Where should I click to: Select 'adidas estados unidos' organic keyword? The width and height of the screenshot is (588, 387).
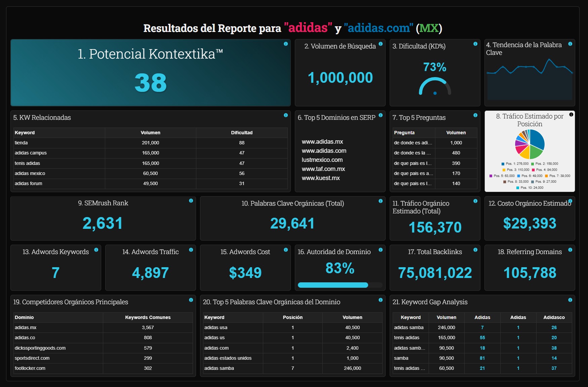(x=228, y=358)
